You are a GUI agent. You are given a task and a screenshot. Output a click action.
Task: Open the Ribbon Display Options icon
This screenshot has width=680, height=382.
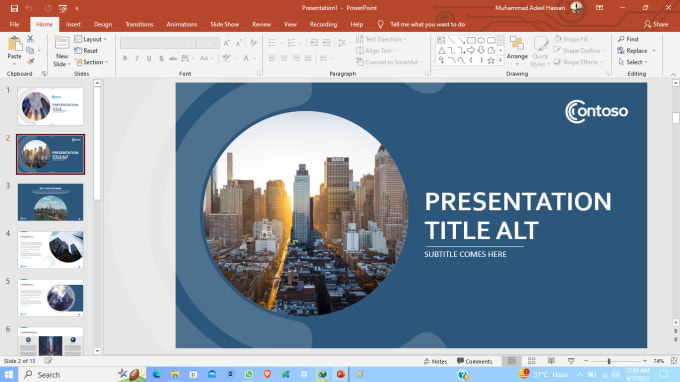click(x=599, y=8)
